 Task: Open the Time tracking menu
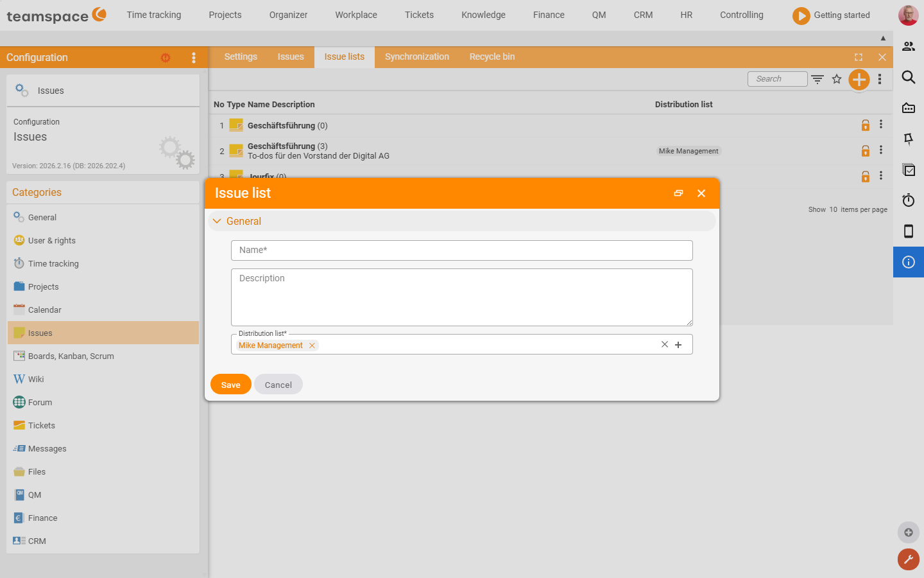(x=154, y=15)
